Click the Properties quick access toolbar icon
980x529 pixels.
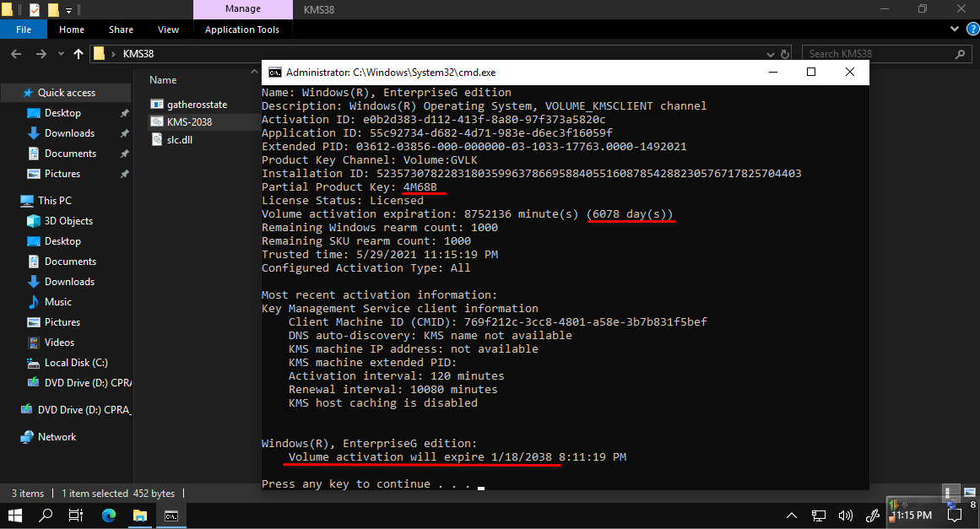(x=35, y=9)
